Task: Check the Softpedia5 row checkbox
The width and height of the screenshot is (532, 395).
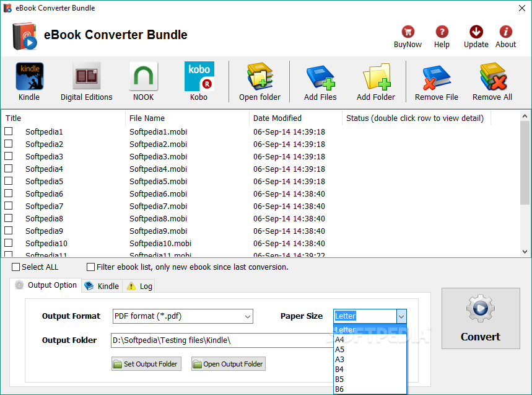Action: [x=9, y=180]
